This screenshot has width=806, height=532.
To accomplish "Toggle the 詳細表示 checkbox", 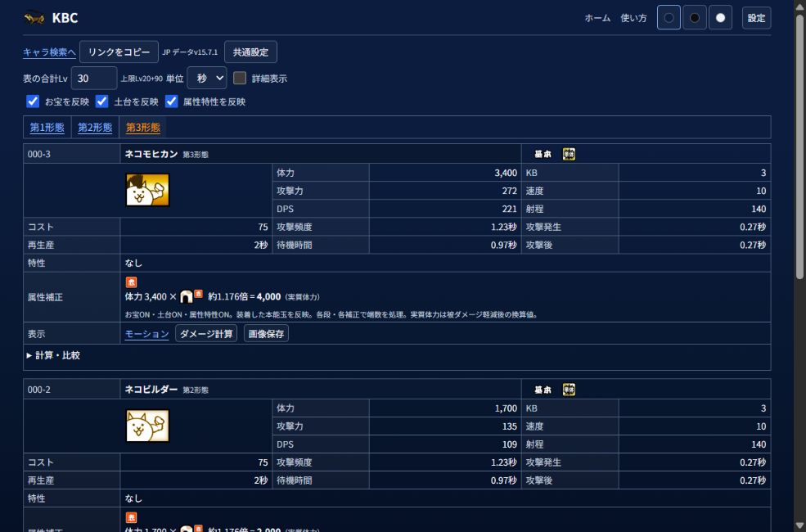I will [240, 78].
